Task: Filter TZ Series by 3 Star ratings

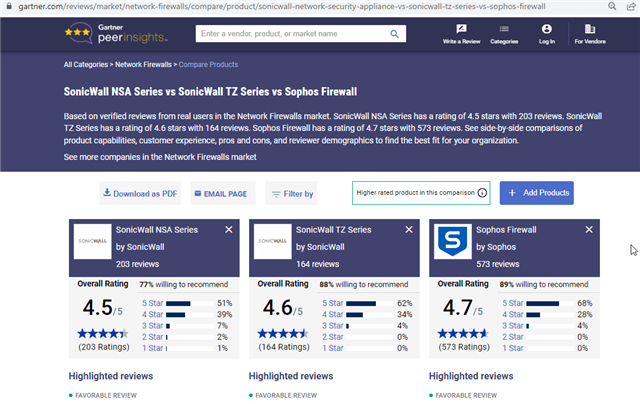Action: tap(333, 326)
